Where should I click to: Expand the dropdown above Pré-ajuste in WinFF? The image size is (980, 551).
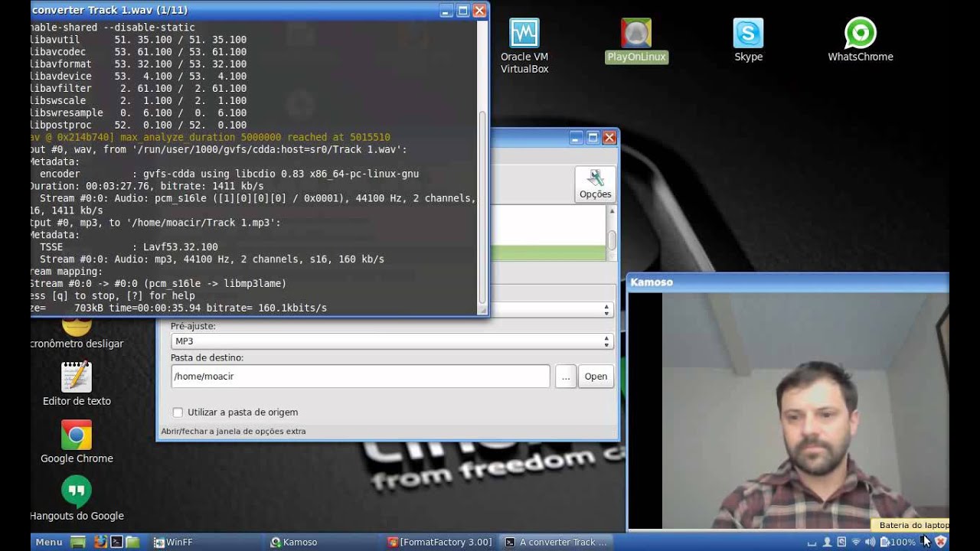[550, 309]
